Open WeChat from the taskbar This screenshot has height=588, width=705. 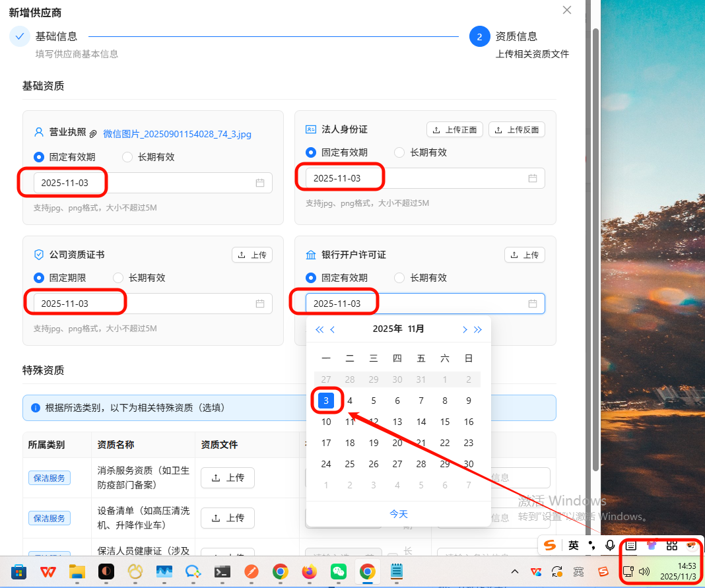[x=339, y=572]
